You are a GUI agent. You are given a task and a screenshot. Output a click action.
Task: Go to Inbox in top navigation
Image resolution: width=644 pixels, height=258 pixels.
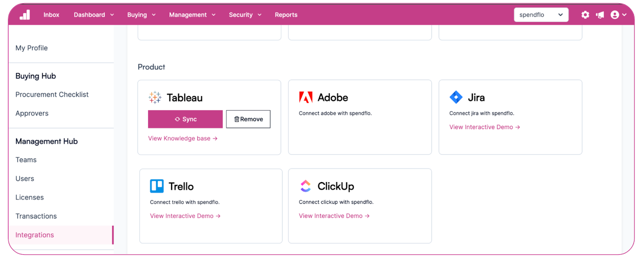pyautogui.click(x=51, y=15)
